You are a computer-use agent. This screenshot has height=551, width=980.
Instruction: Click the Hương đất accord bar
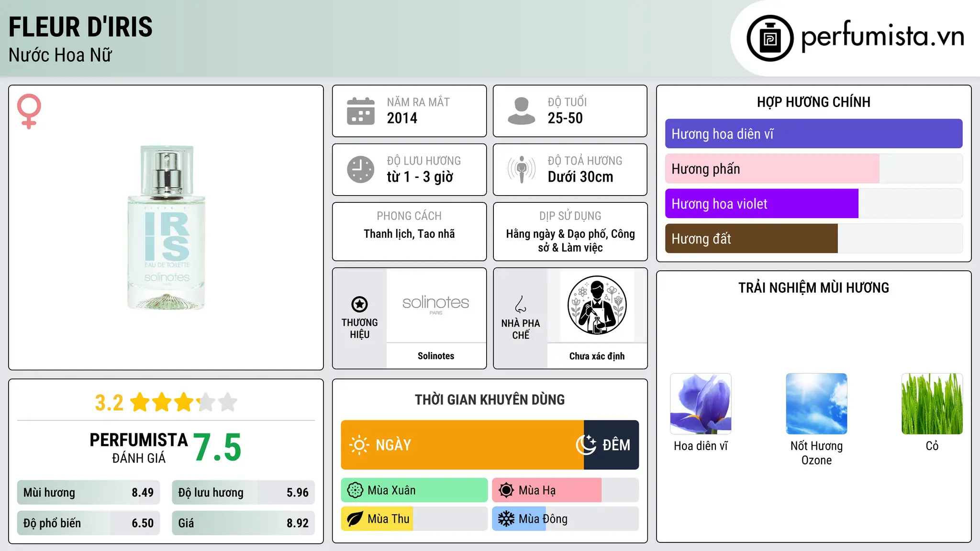pos(813,239)
